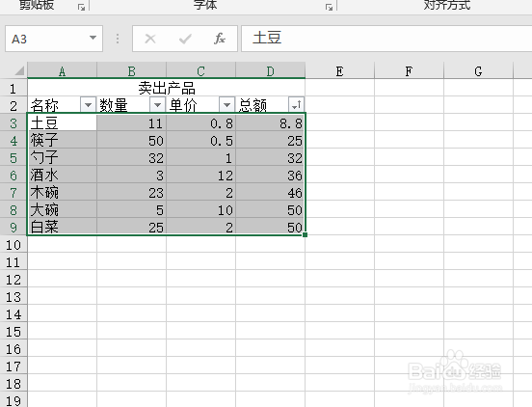Image resolution: width=532 pixels, height=407 pixels.
Task: Select column E header
Action: click(339, 70)
